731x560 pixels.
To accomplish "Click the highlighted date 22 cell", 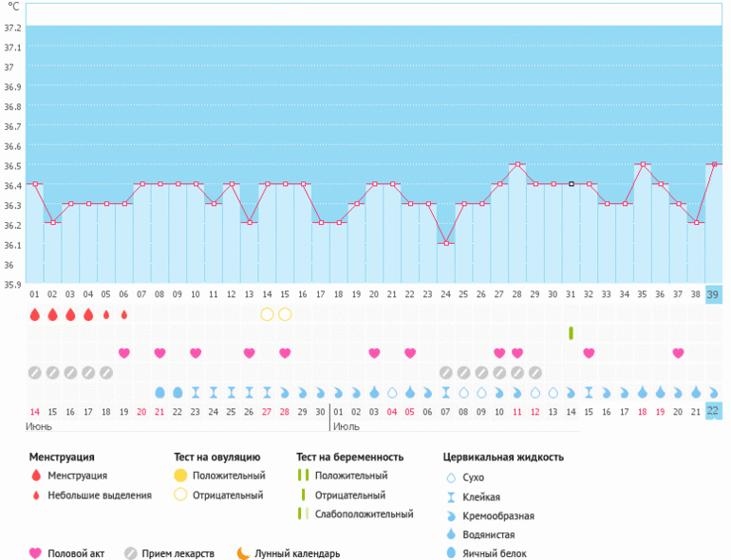I will pos(713,410).
